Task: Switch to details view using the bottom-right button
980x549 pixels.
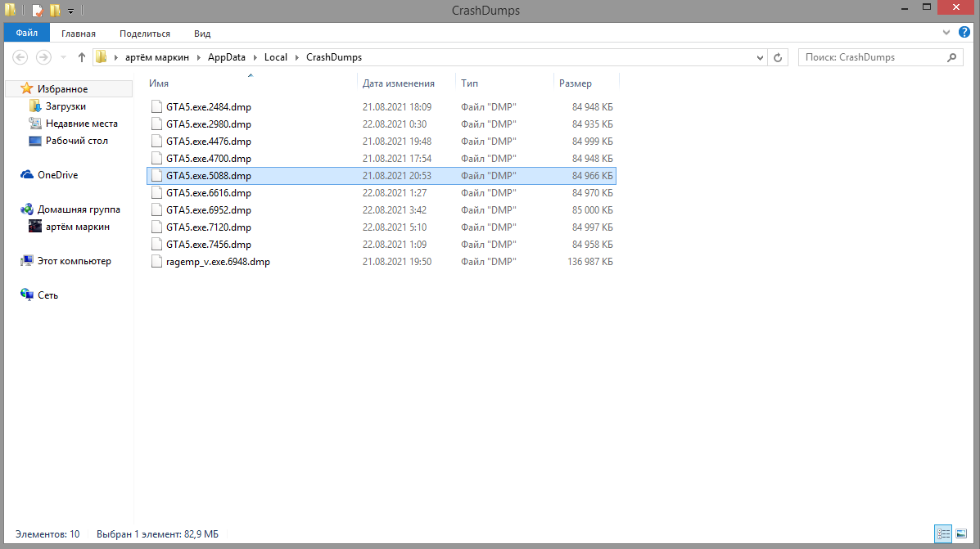Action: point(942,533)
